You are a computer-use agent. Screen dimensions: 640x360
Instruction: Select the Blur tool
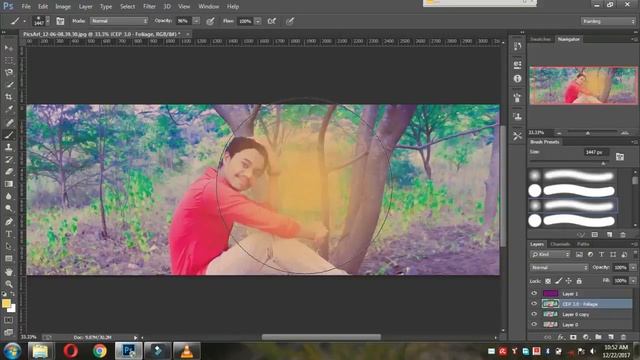tap(9, 196)
